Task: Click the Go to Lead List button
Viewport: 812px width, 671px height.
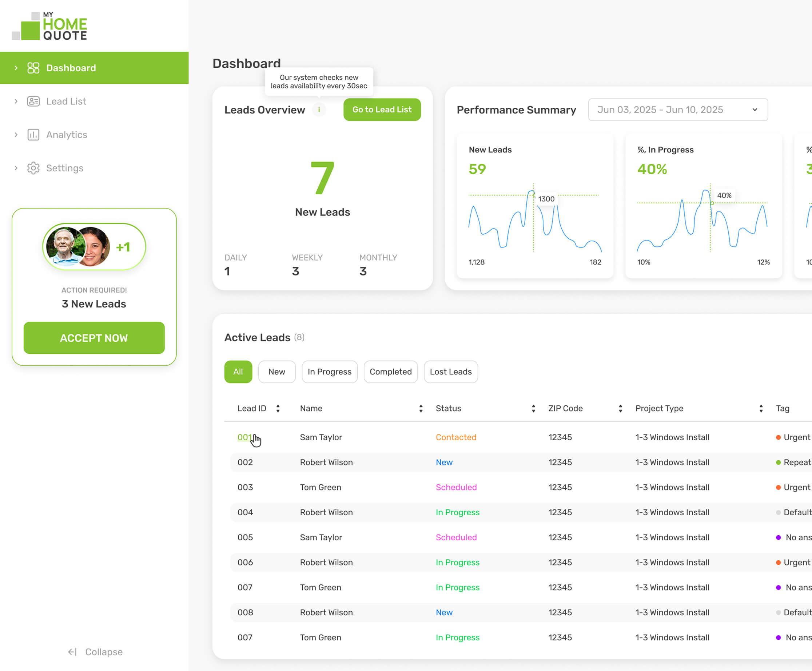Action: pos(382,110)
